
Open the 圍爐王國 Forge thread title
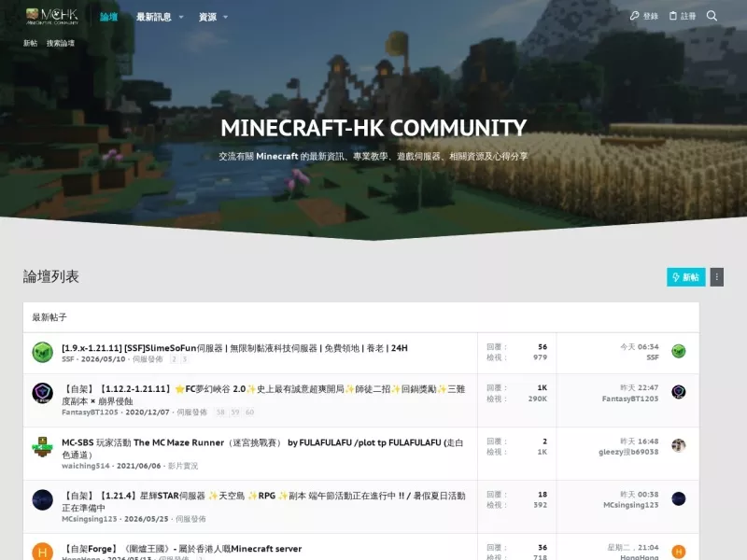[181, 549]
